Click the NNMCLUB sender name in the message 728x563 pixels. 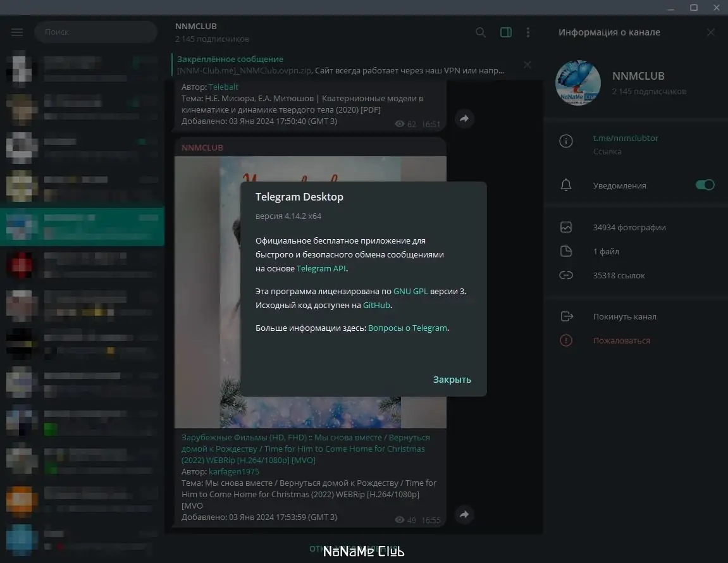pos(202,148)
